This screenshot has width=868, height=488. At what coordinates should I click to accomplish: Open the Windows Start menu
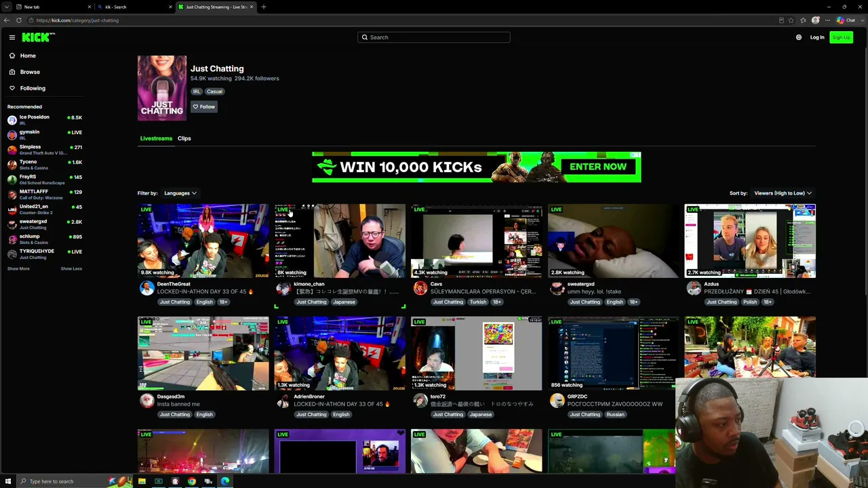click(x=7, y=481)
